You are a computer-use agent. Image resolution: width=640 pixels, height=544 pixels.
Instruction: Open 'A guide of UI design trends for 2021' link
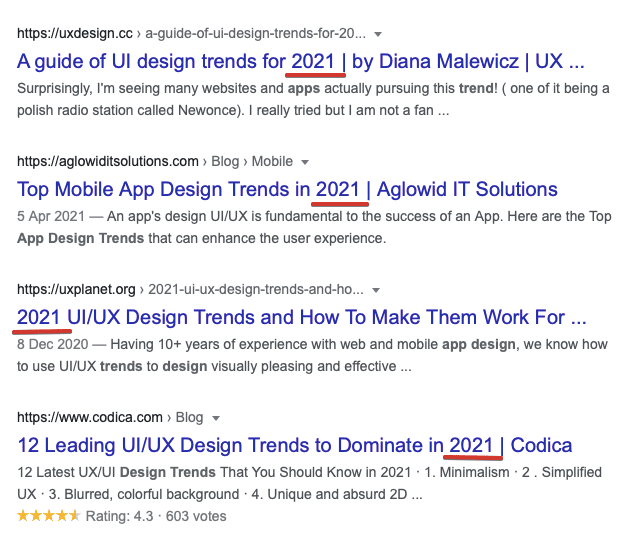[x=301, y=62]
